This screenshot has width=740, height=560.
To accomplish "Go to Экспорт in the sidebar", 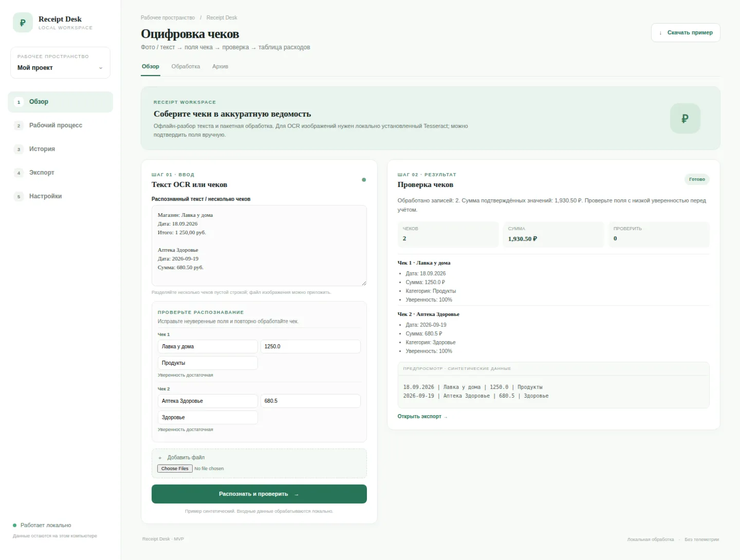I will 61,173.
